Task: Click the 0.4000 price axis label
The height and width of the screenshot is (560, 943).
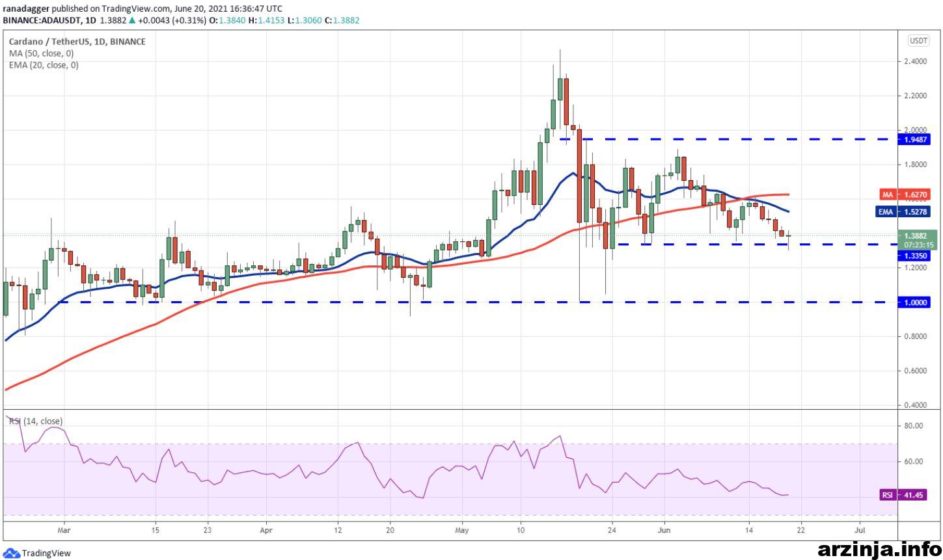Action: pos(915,405)
